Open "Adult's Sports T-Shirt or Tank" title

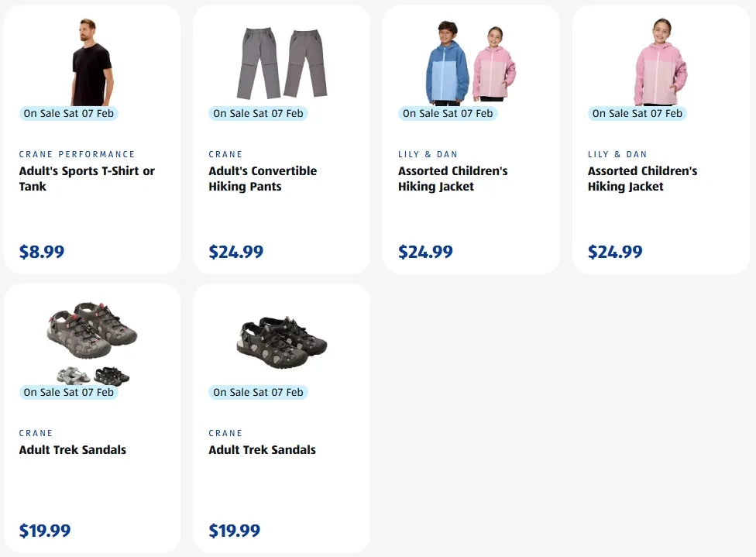pyautogui.click(x=87, y=179)
